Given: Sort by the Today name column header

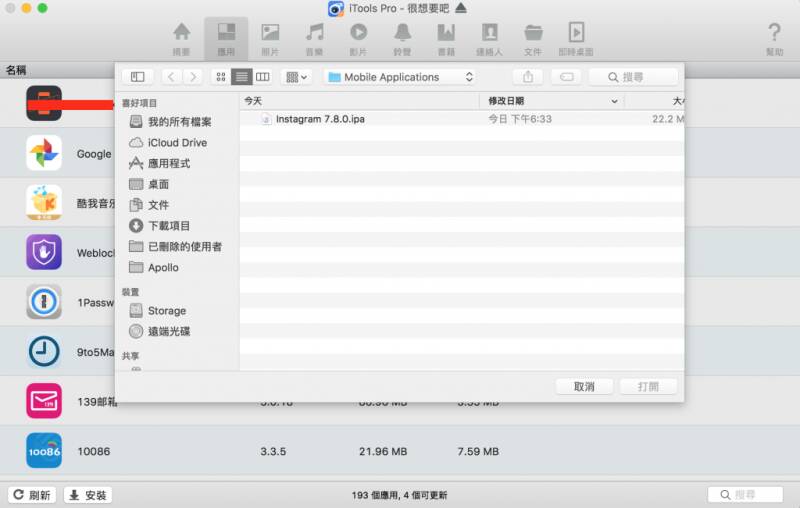Looking at the screenshot, I should click(359, 101).
